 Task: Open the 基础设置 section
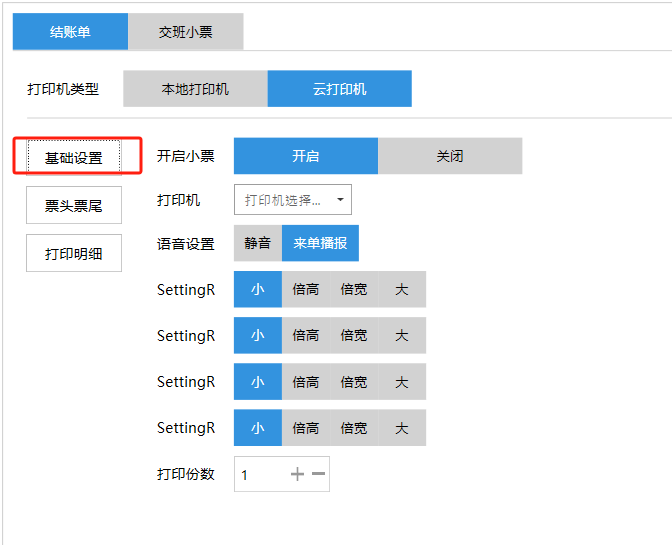click(74, 158)
